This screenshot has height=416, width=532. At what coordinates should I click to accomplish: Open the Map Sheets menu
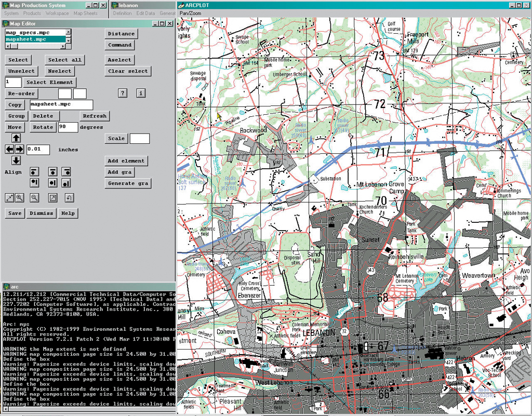[x=85, y=13]
